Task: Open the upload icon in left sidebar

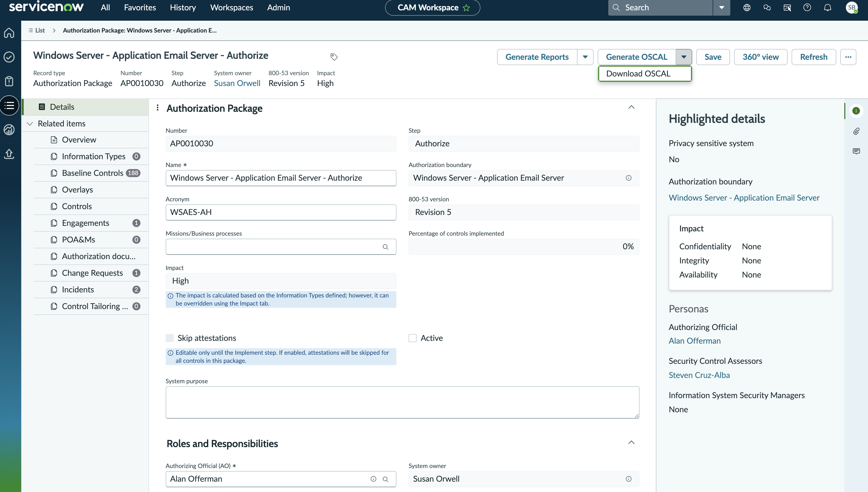Action: click(9, 154)
